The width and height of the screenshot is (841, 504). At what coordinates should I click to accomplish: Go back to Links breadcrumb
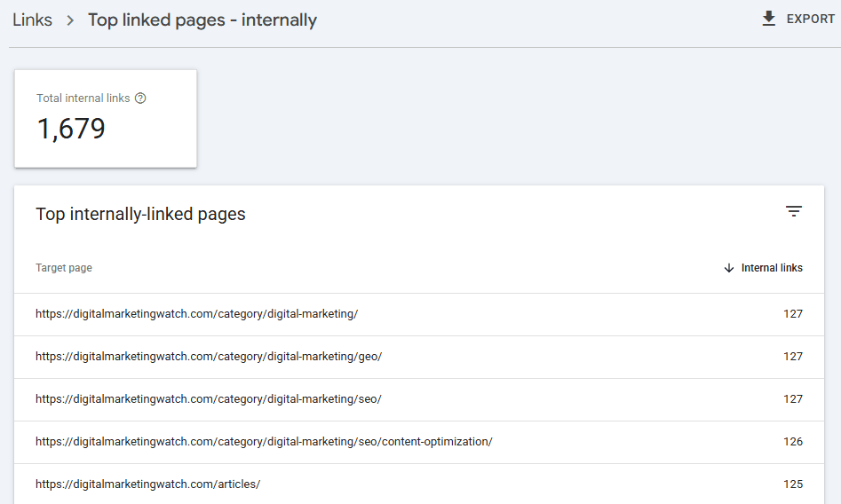32,20
